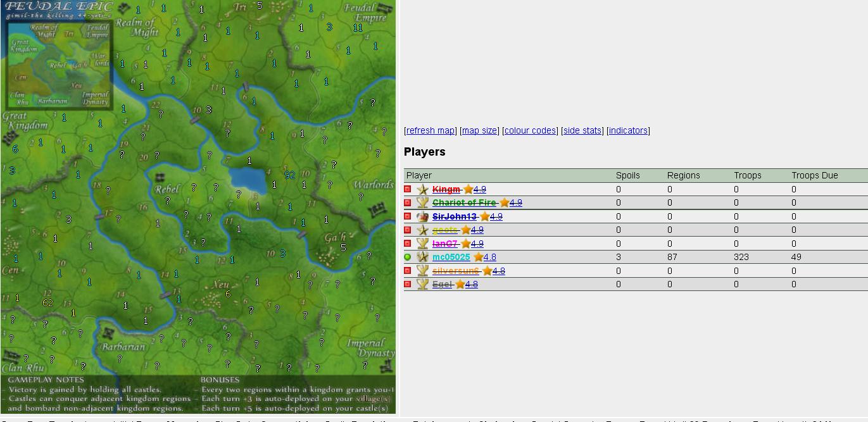Click the red status square beside Kingm
868x422 pixels.
(x=408, y=189)
